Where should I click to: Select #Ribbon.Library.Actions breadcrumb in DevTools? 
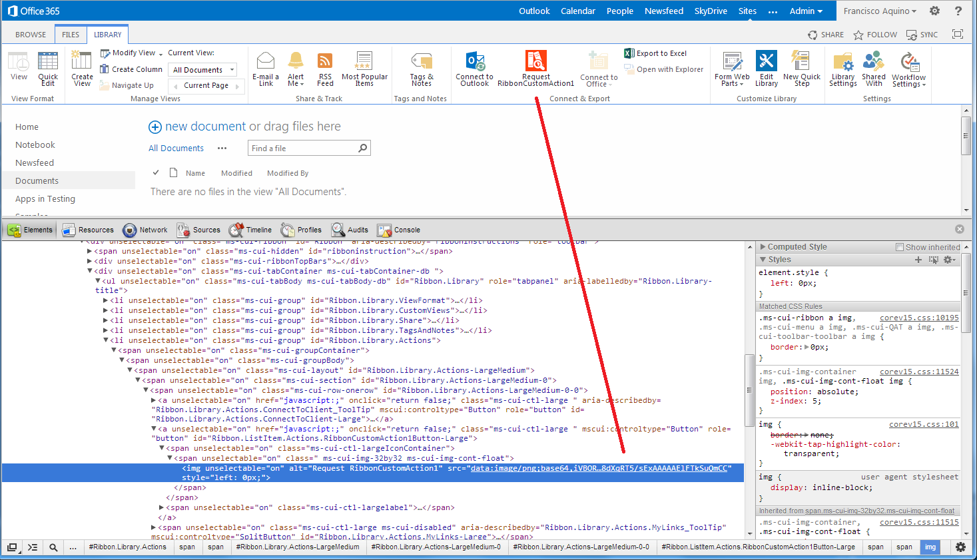pos(127,547)
